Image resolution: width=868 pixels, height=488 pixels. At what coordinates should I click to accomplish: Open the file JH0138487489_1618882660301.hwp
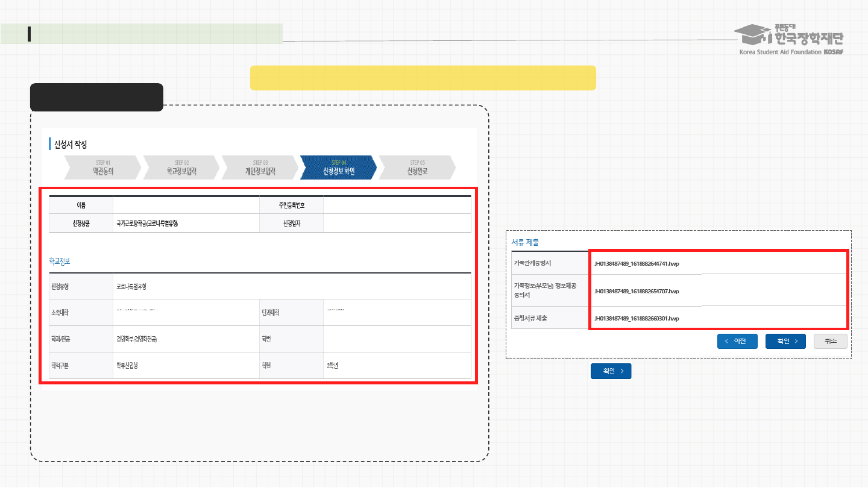click(x=637, y=318)
